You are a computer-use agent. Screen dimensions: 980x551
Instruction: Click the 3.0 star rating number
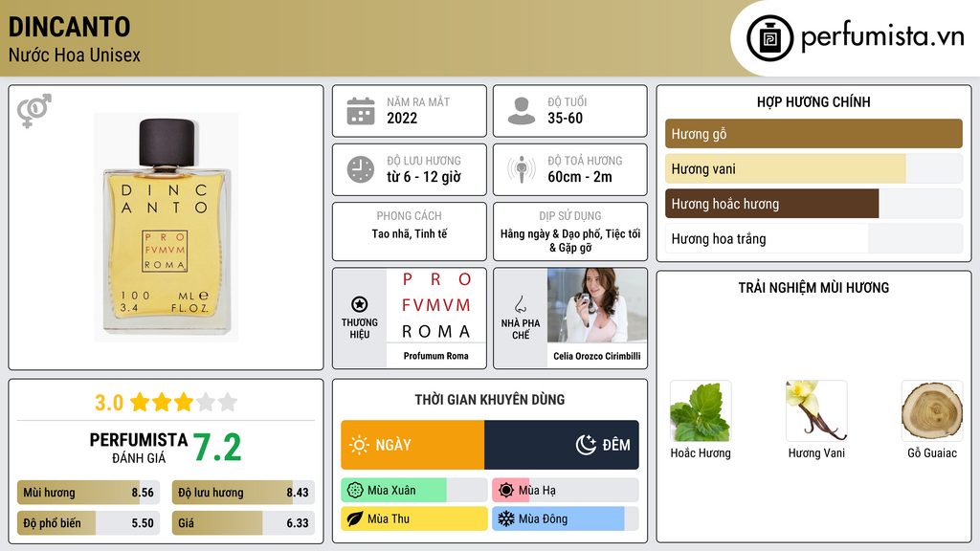(109, 403)
